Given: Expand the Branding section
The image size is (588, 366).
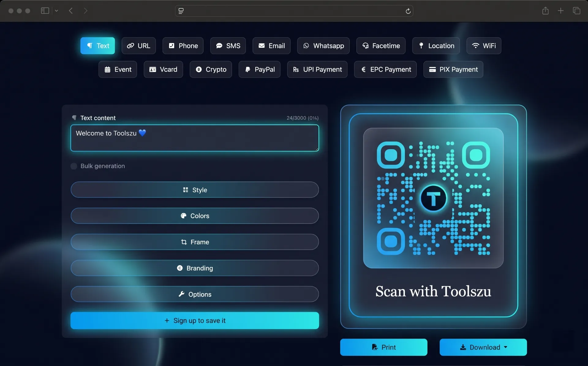Looking at the screenshot, I should click(x=195, y=268).
